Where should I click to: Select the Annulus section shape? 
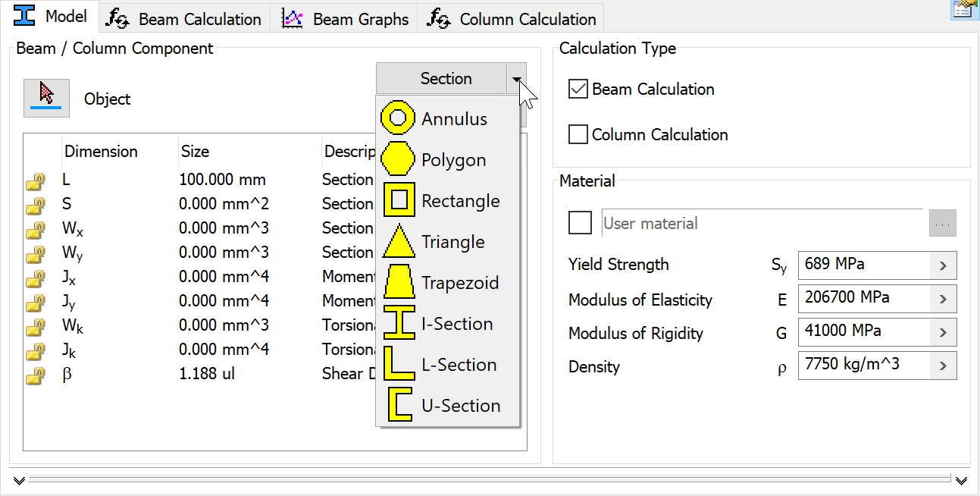(x=447, y=119)
